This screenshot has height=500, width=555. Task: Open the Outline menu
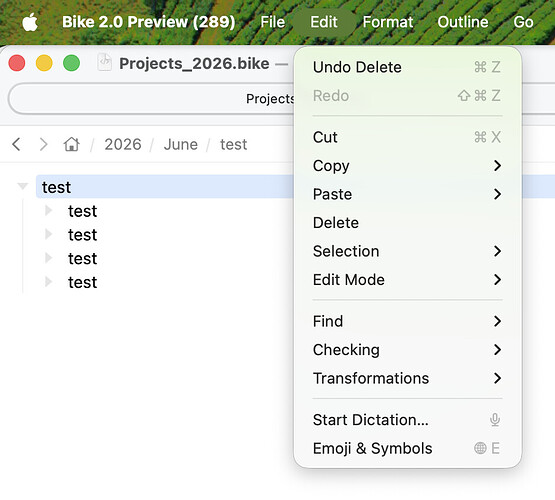click(463, 22)
